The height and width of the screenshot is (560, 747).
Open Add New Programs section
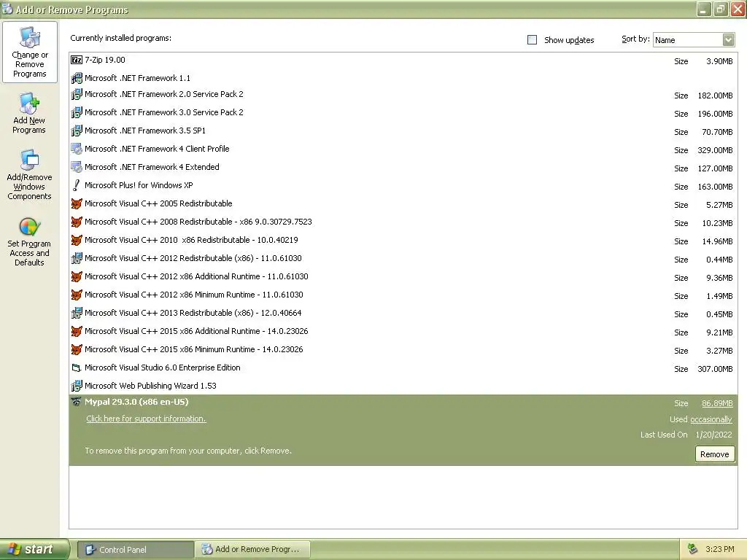[x=29, y=114]
